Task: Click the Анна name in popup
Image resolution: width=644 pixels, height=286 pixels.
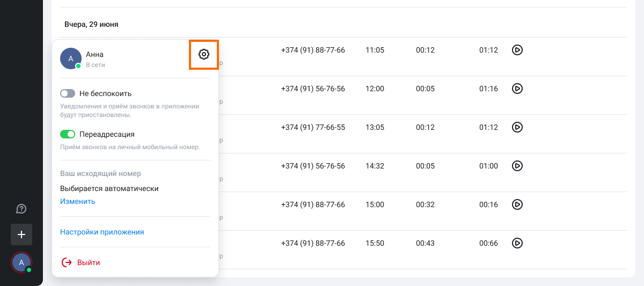Action: [94, 54]
